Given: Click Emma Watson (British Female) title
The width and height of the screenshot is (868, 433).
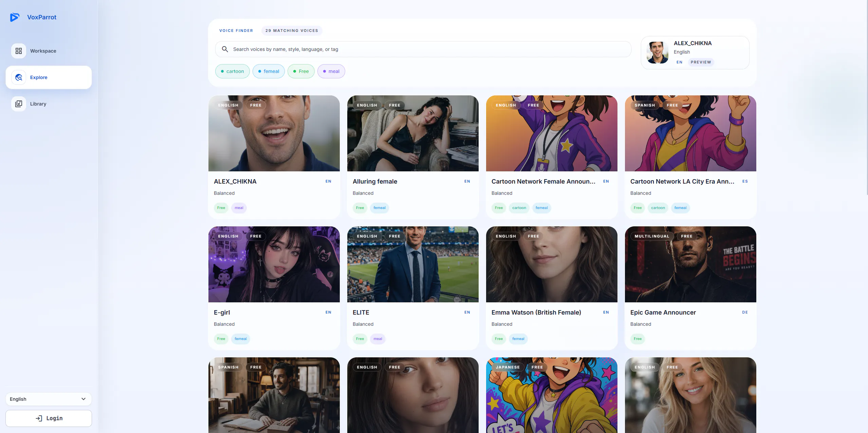Looking at the screenshot, I should click(x=536, y=313).
